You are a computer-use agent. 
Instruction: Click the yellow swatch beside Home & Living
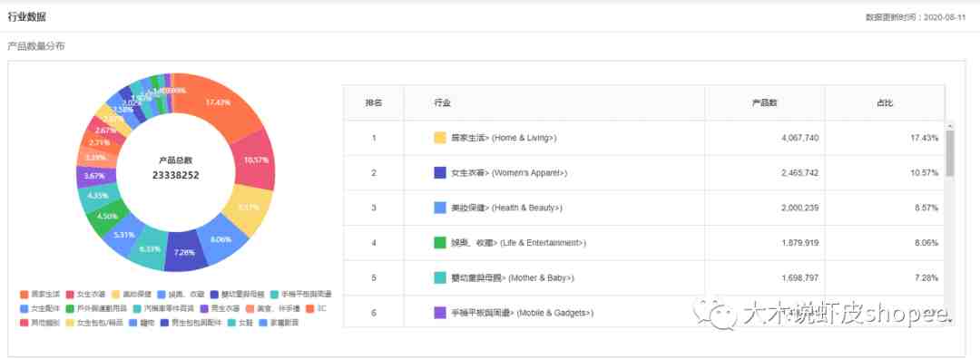coord(440,138)
